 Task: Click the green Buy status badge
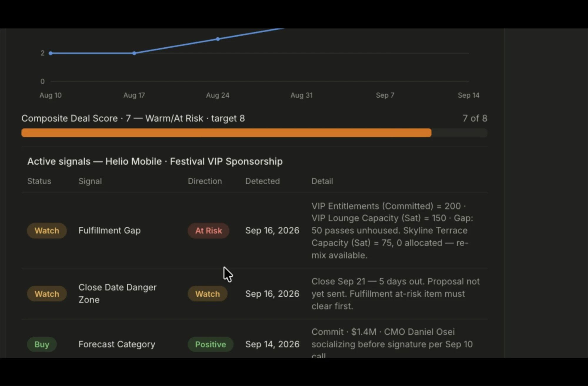42,344
